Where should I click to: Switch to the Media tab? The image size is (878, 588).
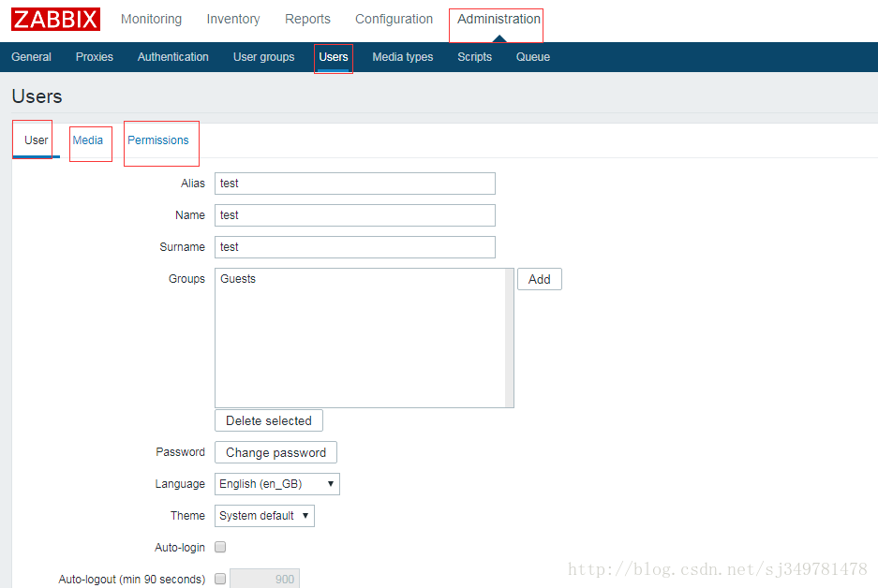[88, 140]
